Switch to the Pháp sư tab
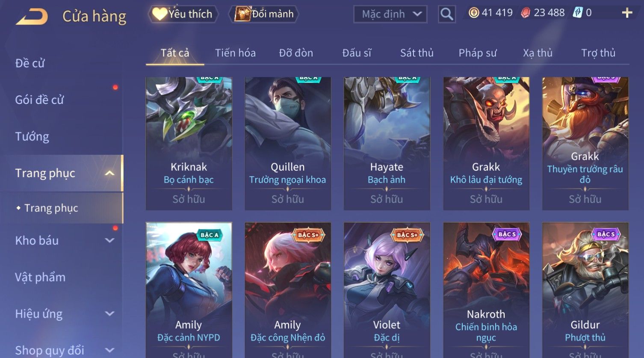This screenshot has height=358, width=644. [x=478, y=53]
